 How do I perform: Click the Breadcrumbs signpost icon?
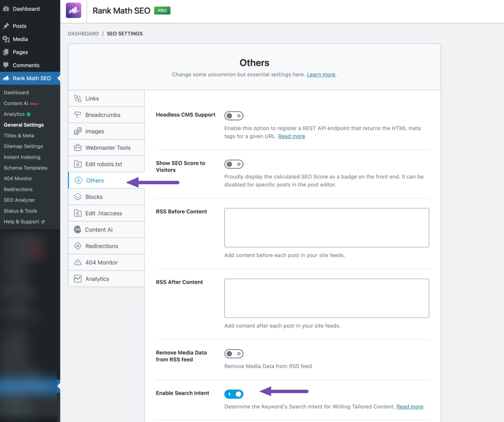pos(77,115)
